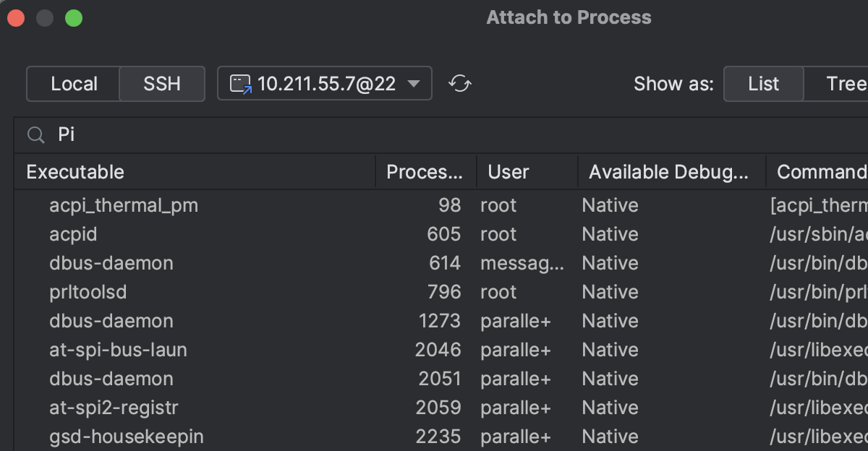Open the 10.211.55.7@22 host dropdown

pyautogui.click(x=413, y=84)
